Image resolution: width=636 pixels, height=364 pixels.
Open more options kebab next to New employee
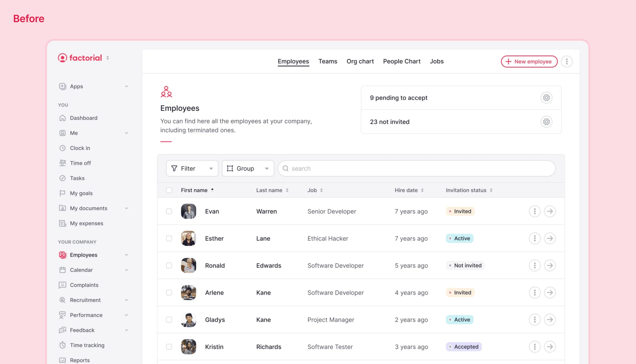[x=567, y=61]
